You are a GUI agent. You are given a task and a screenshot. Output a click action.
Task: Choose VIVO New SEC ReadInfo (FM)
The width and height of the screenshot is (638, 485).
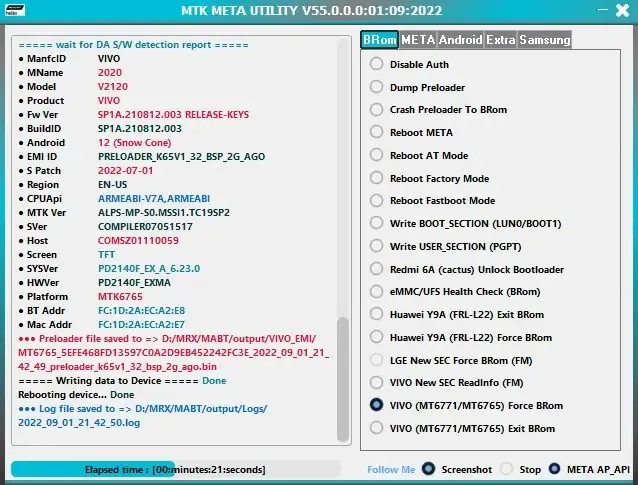[447, 382]
